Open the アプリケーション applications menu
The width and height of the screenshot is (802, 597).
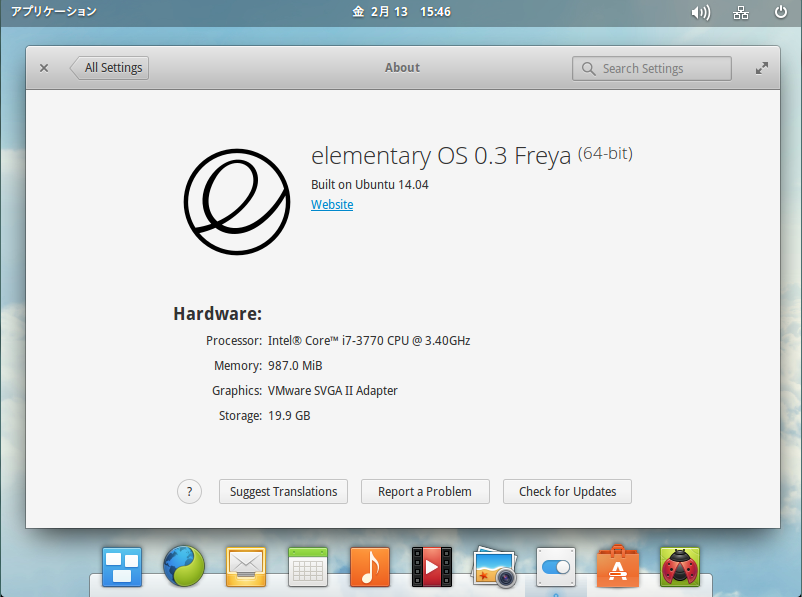(54, 12)
